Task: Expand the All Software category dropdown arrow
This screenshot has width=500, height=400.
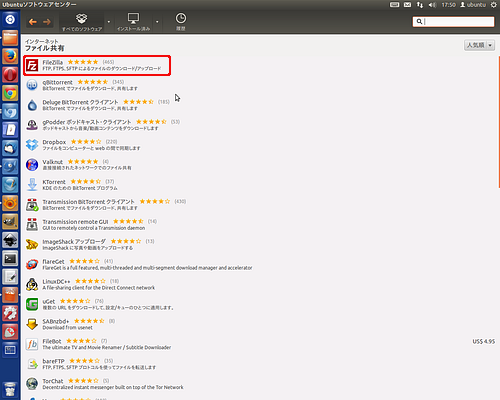Action: click(x=109, y=22)
